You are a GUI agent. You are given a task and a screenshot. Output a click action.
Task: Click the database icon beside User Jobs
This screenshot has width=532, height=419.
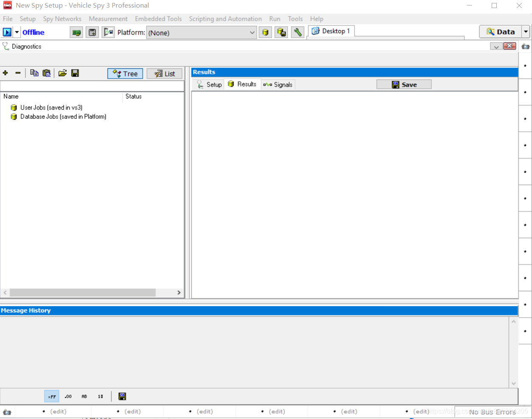point(14,108)
